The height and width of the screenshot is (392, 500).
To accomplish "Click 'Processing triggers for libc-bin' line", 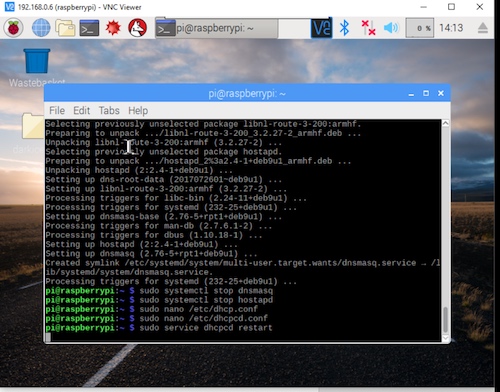I will pyautogui.click(x=176, y=198).
